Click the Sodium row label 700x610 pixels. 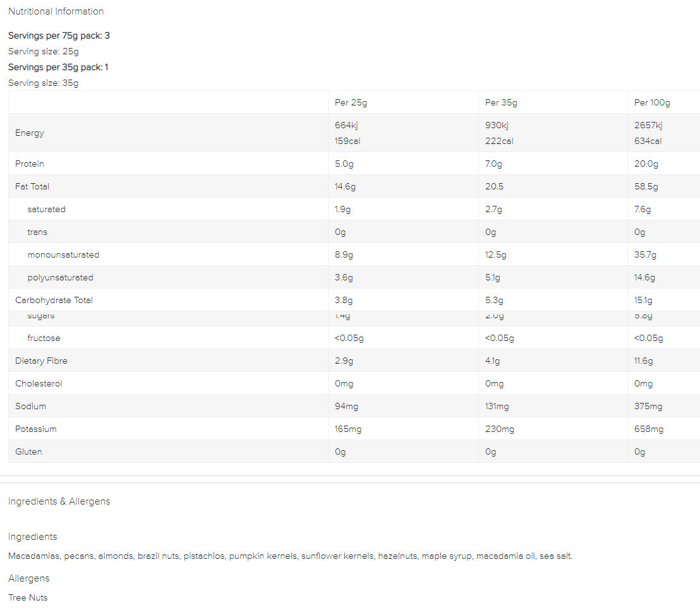coord(30,406)
